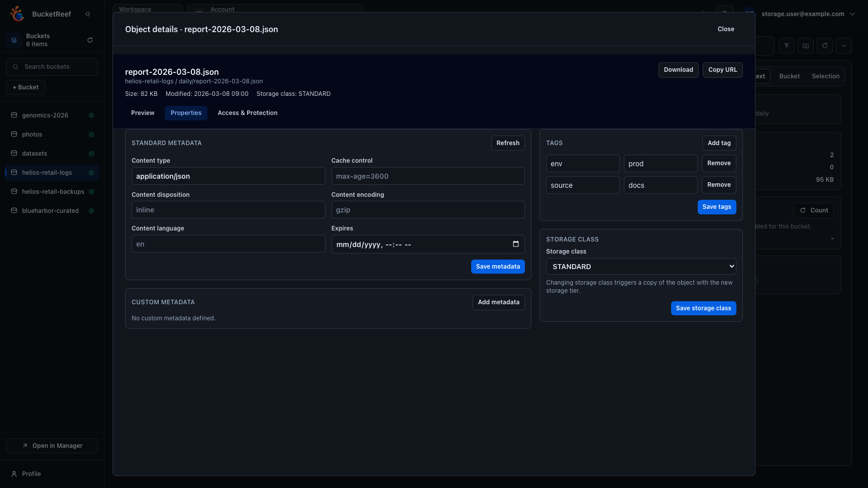Click the Content disposition input field
868x488 pixels.
pos(228,210)
